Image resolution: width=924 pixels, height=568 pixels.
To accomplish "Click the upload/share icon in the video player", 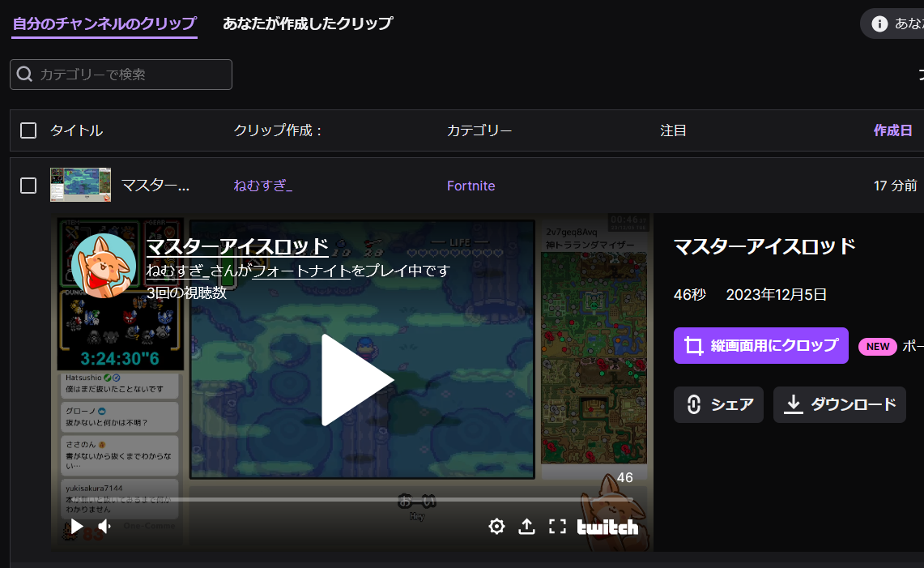I will pyautogui.click(x=526, y=526).
